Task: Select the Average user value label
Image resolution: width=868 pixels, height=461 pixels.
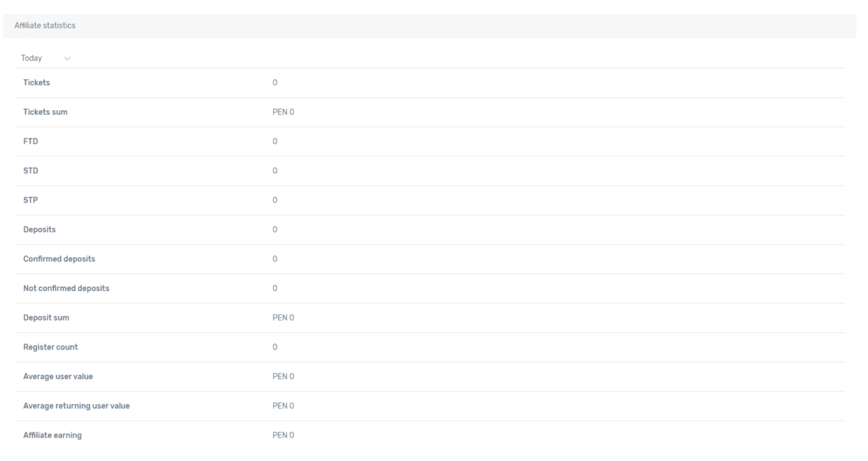Action: [x=58, y=377]
